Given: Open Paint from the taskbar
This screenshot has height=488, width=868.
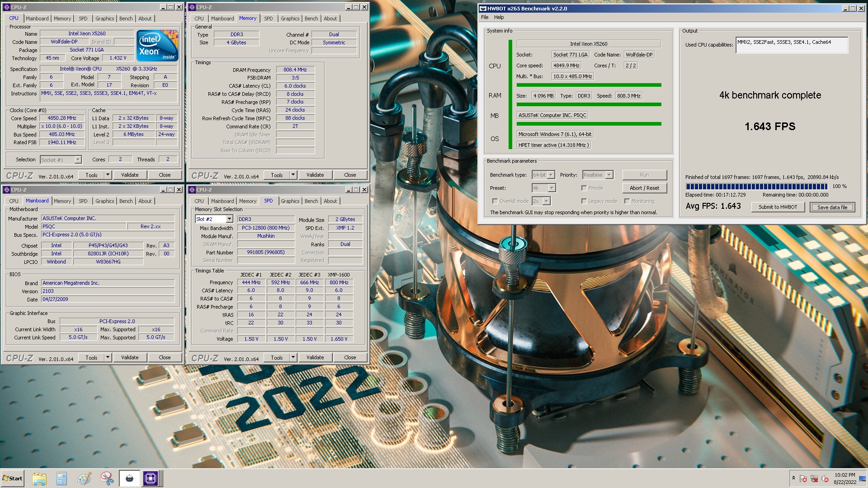Looking at the screenshot, I should coord(84,479).
